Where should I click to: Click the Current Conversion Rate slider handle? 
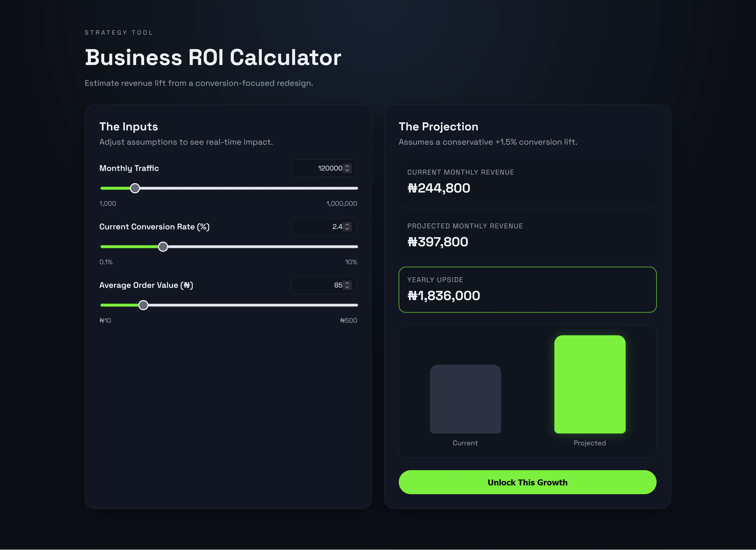click(x=163, y=246)
